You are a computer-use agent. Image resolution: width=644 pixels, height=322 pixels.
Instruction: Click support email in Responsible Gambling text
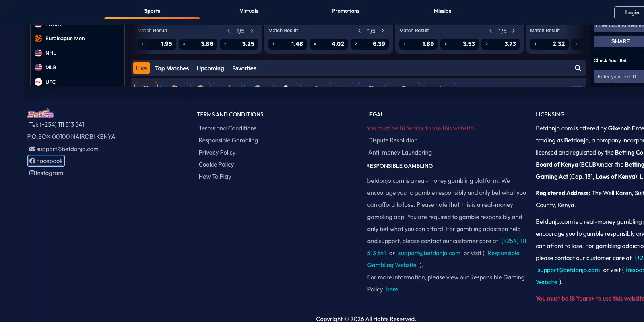point(429,253)
